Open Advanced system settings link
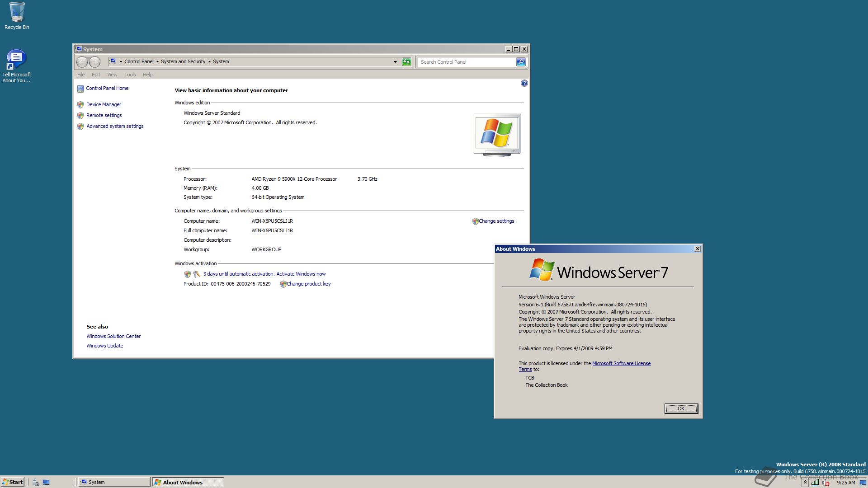Viewport: 868px width, 488px height. 115,126
